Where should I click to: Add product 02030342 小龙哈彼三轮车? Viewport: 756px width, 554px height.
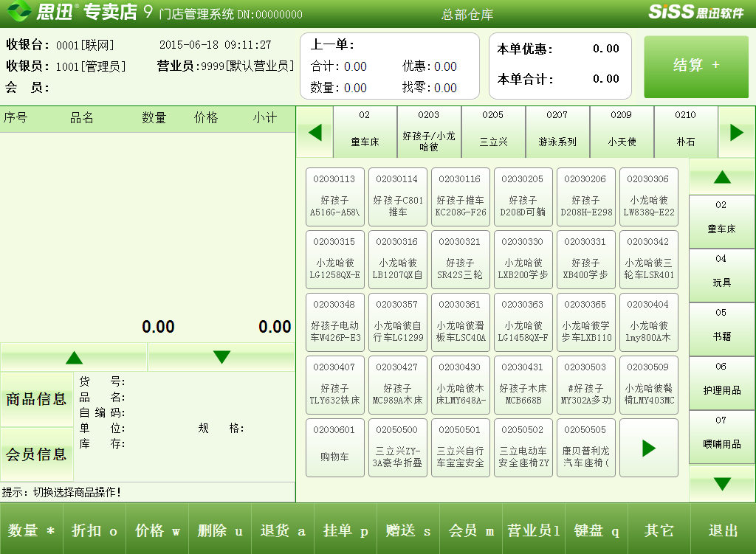[x=649, y=259]
